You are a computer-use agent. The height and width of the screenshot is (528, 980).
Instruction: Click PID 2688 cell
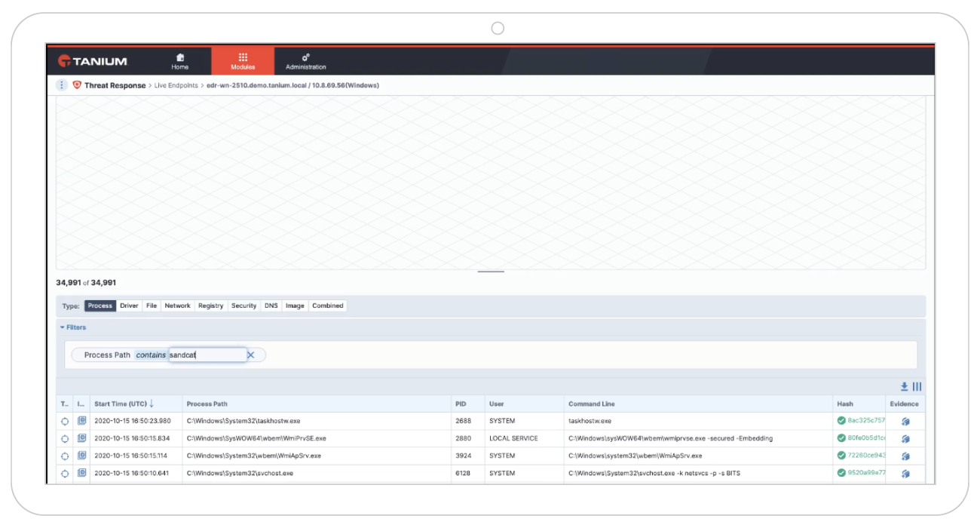[467, 421]
